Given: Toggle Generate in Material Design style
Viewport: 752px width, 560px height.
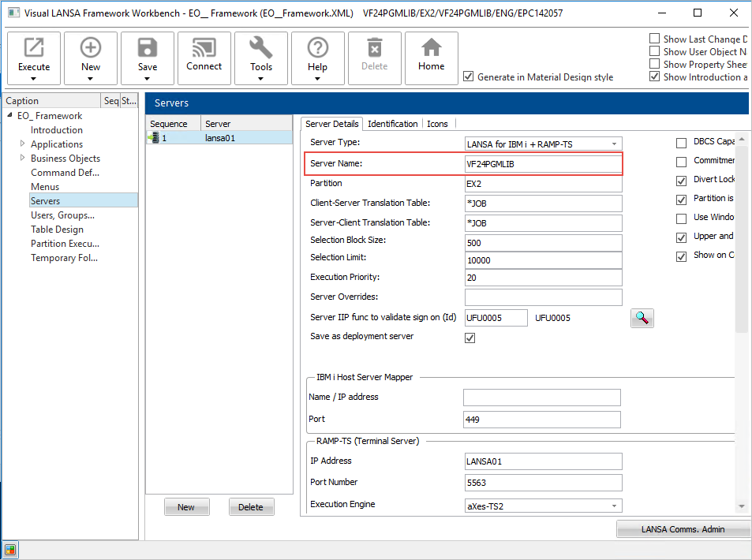Looking at the screenshot, I should [x=469, y=77].
